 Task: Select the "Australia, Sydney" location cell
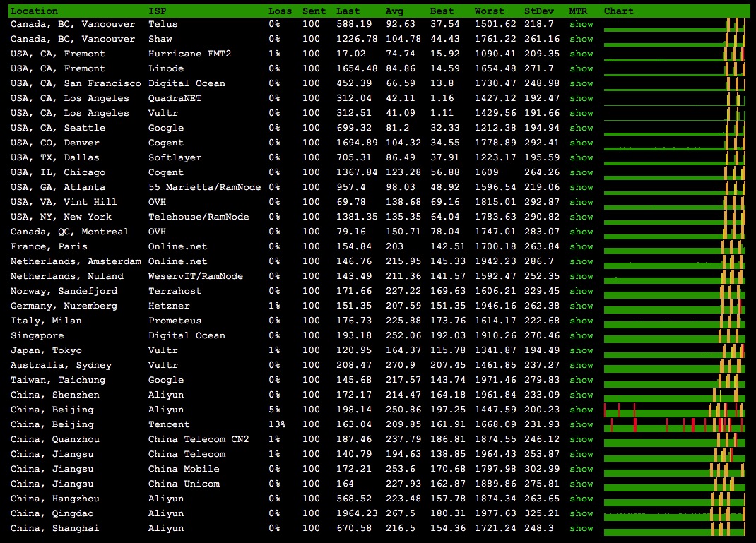[61, 365]
